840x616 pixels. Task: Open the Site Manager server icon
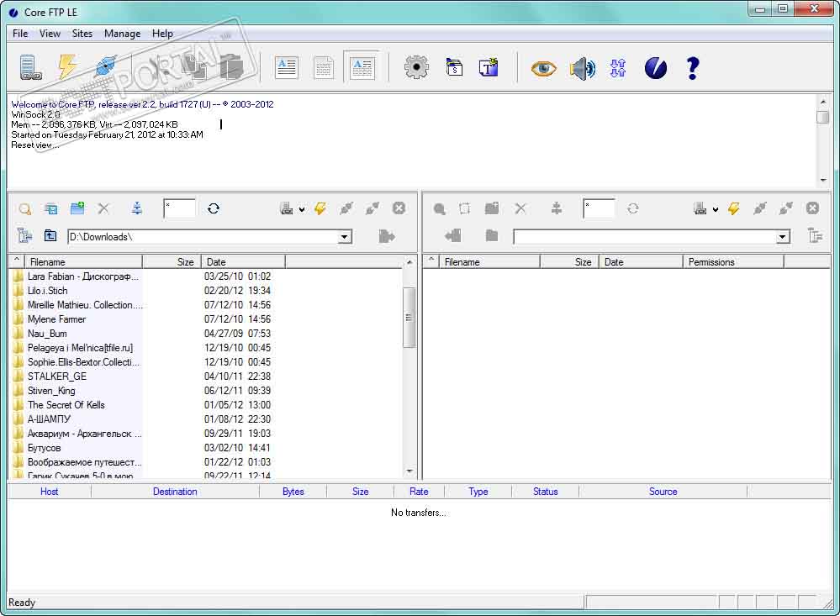click(30, 68)
